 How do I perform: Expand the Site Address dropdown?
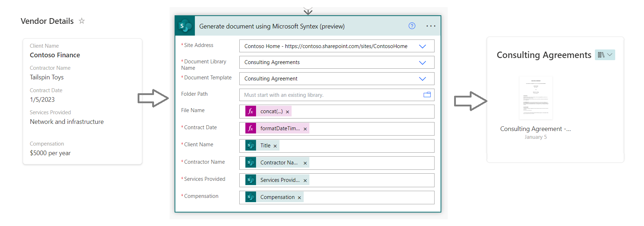pyautogui.click(x=422, y=46)
